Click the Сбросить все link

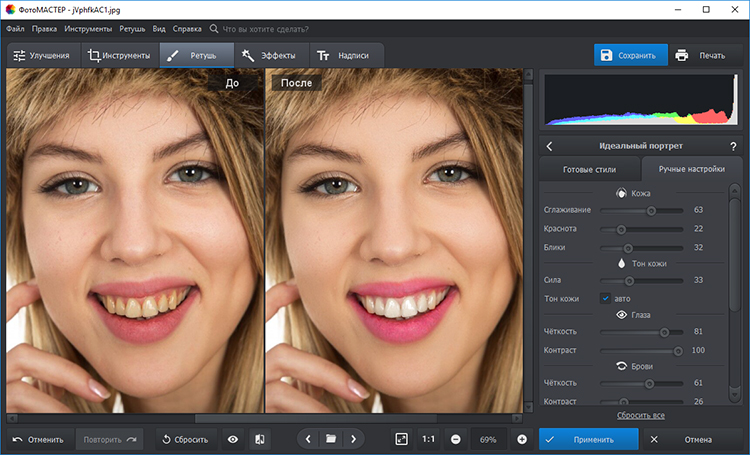point(641,414)
